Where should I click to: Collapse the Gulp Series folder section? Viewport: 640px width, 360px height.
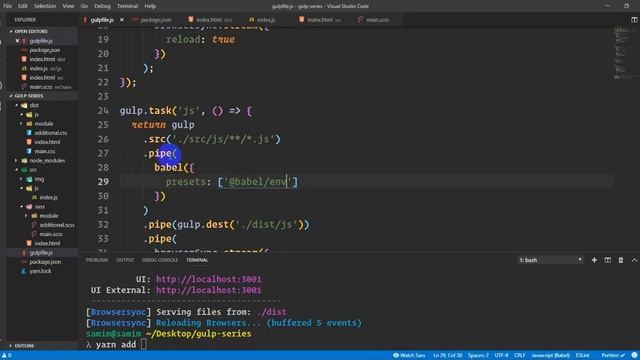point(29,96)
